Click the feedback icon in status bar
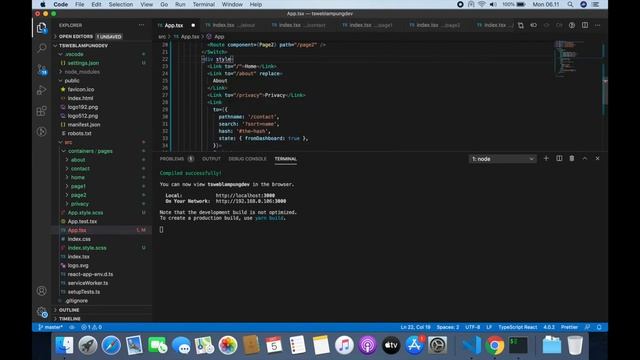 coord(587,327)
